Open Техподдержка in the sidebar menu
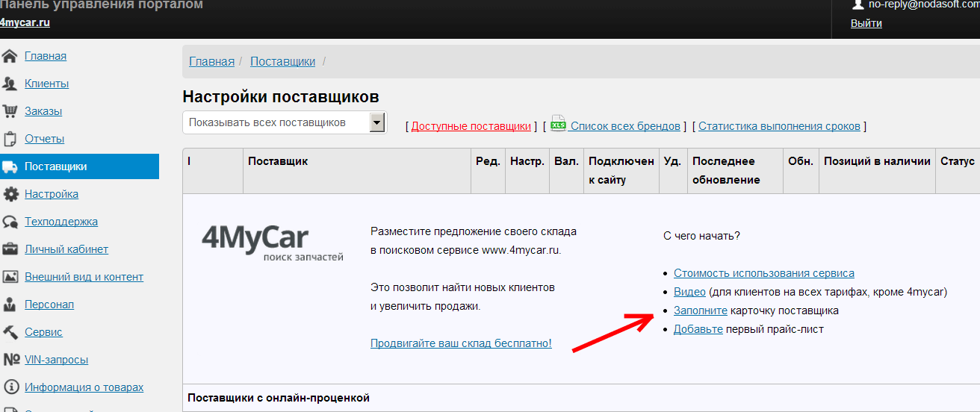This screenshot has height=412, width=980. tap(61, 222)
